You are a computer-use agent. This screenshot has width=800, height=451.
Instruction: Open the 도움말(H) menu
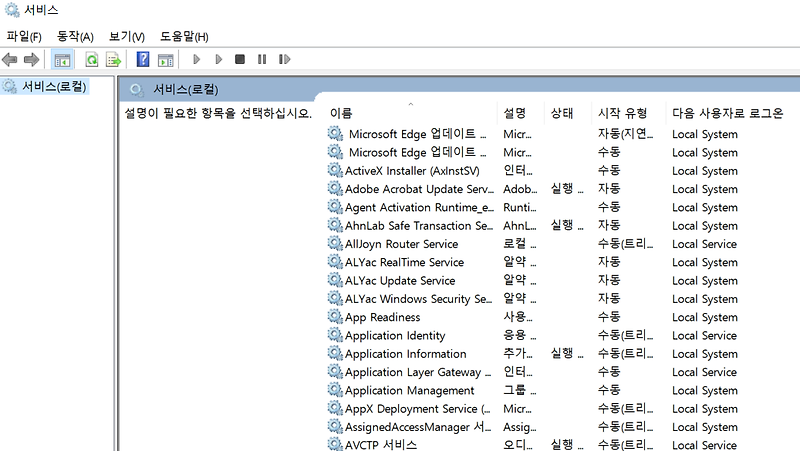pyautogui.click(x=184, y=36)
